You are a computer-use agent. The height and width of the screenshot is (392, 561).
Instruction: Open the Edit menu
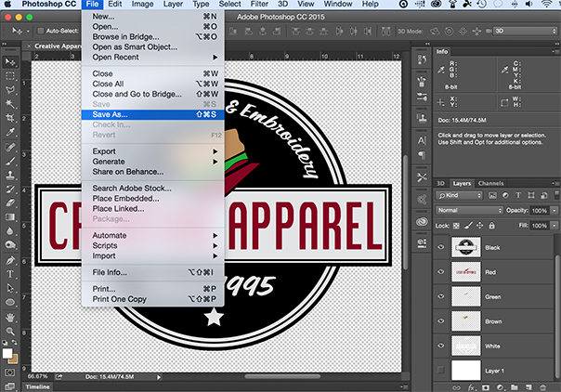coord(115,5)
